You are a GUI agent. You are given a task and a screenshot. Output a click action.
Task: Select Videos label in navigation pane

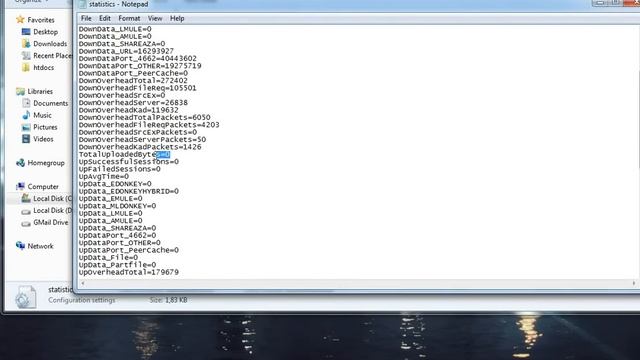point(43,139)
